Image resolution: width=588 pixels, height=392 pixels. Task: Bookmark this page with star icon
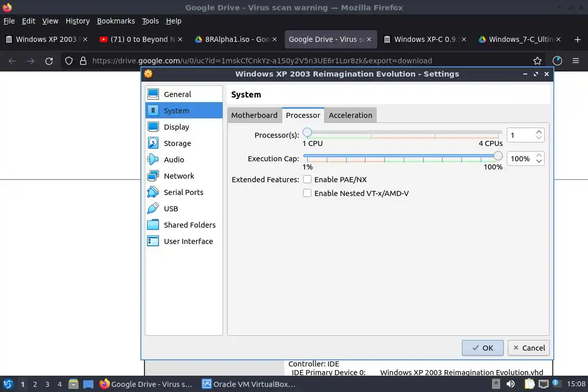[x=537, y=61]
